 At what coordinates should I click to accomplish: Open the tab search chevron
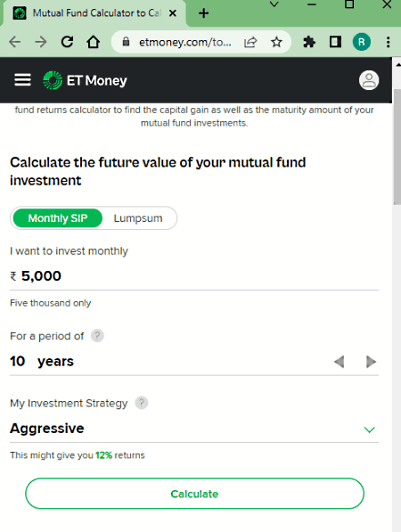click(x=274, y=4)
